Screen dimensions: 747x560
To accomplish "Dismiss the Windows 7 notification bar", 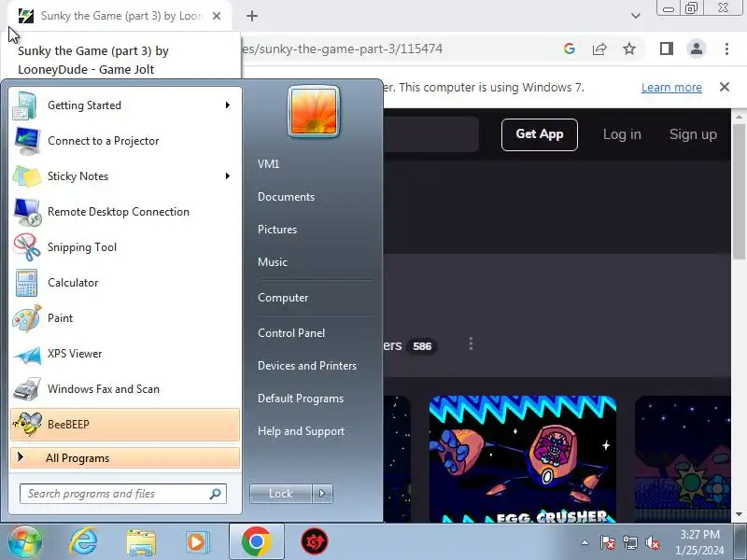I will pos(725,87).
